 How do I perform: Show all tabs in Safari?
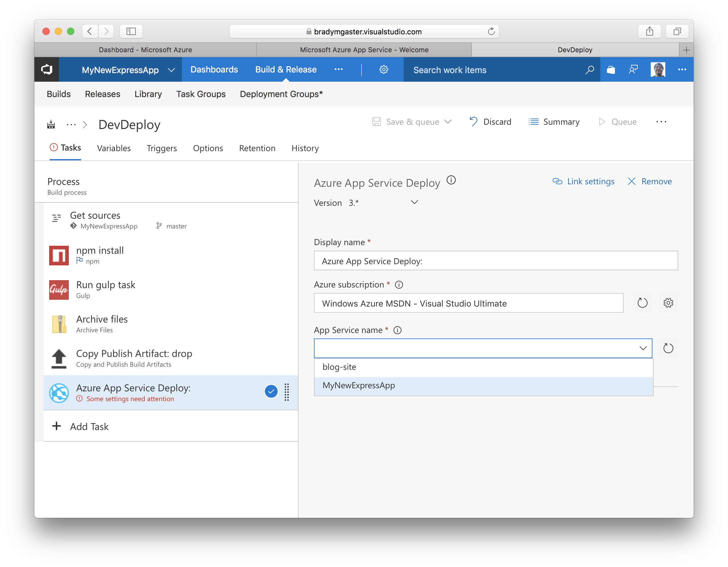pos(677,31)
